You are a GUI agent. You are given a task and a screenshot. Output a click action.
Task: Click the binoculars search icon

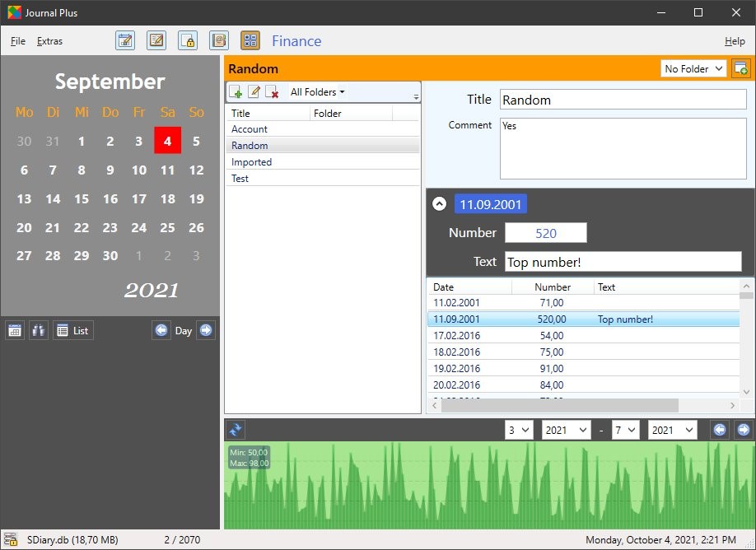(39, 331)
